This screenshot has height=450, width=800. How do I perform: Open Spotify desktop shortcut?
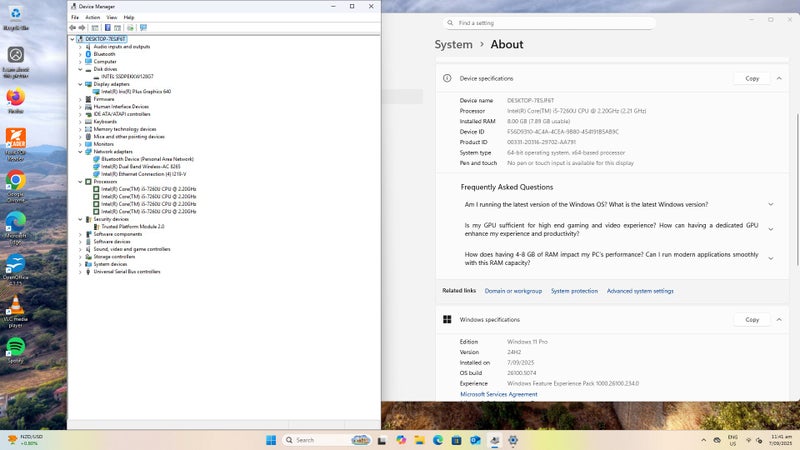15,346
